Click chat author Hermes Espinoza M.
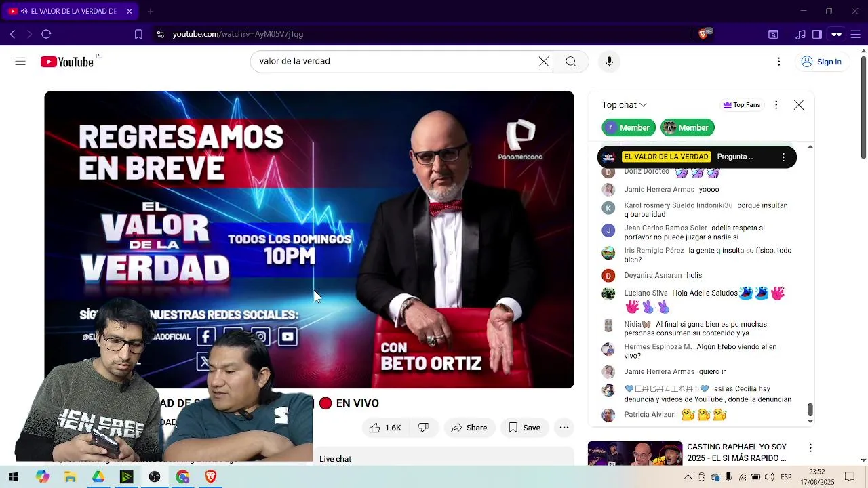The height and width of the screenshot is (488, 868). click(658, 347)
